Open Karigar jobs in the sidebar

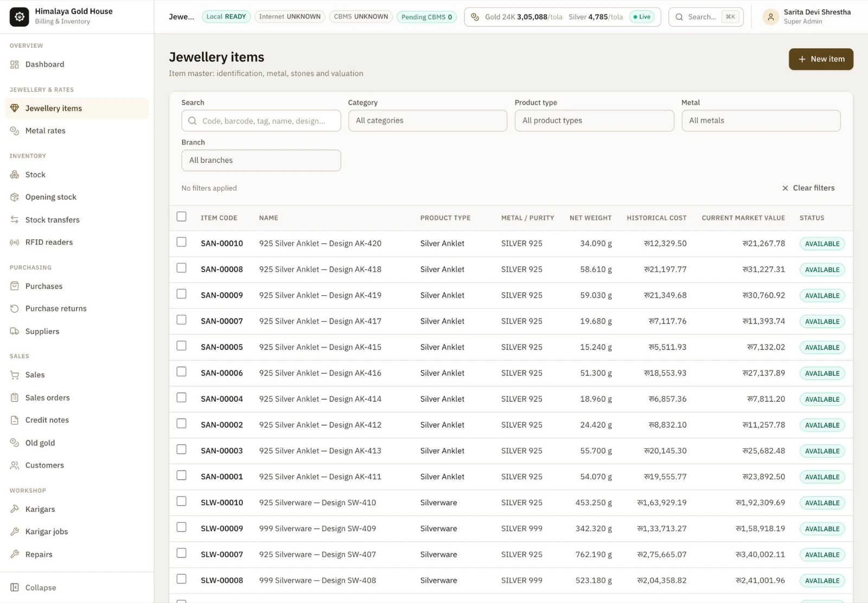[x=76, y=531]
